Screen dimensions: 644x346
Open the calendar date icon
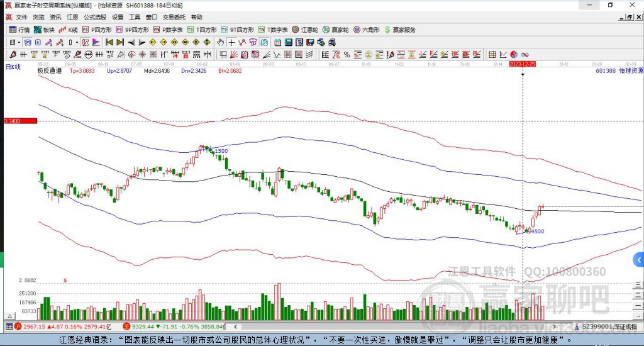coord(277,42)
